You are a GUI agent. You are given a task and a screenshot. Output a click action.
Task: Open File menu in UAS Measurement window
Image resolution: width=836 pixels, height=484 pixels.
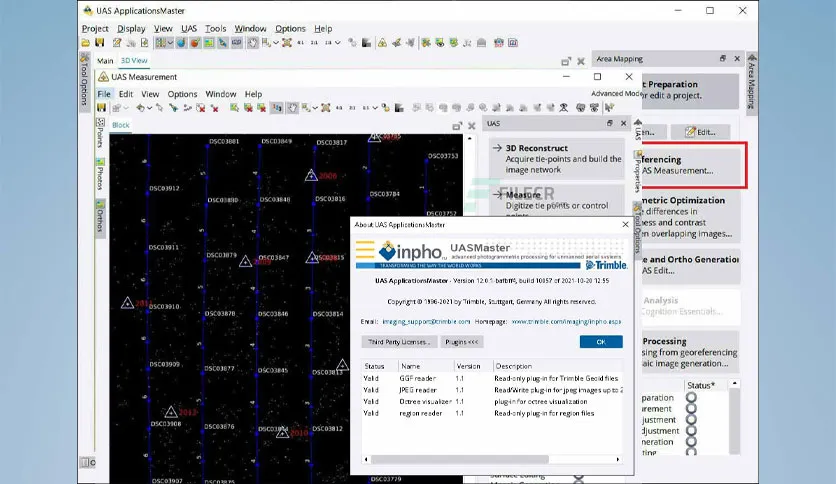coord(104,94)
